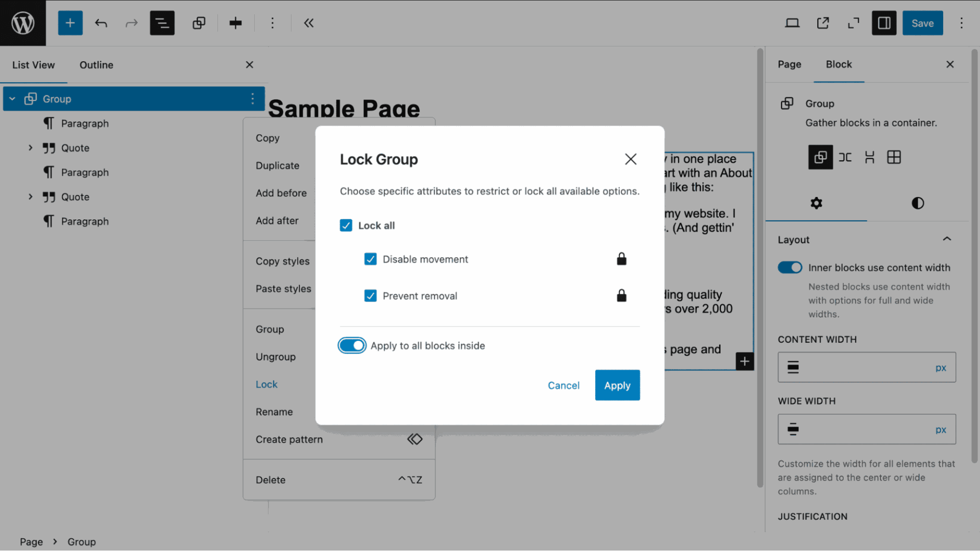Toggle Apply to all blocks inside
Screen dimensions: 980x551
[x=352, y=345]
